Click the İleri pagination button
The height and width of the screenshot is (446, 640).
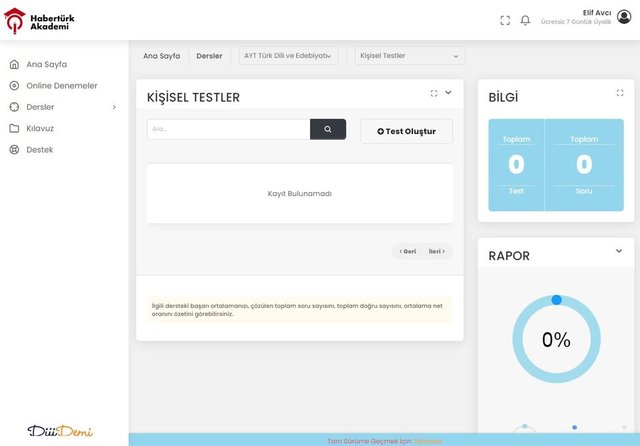point(436,251)
